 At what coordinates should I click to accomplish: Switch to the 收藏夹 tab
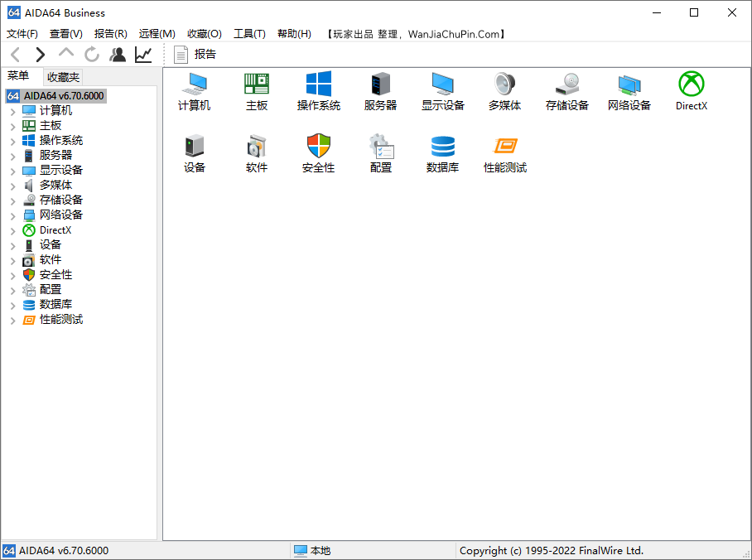pos(62,77)
